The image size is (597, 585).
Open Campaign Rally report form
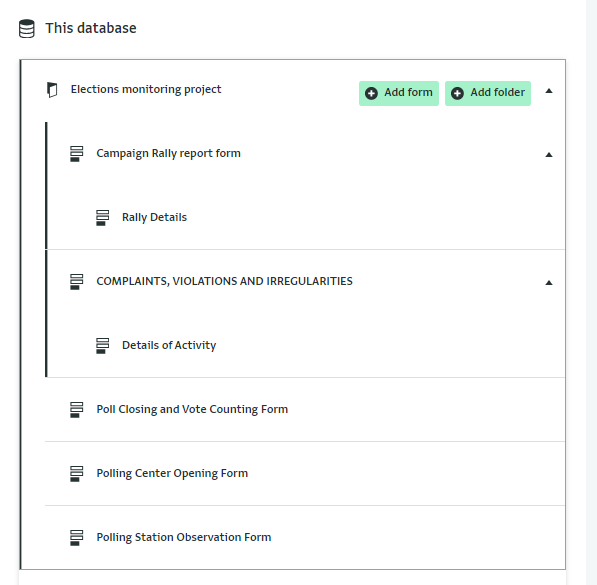(168, 153)
